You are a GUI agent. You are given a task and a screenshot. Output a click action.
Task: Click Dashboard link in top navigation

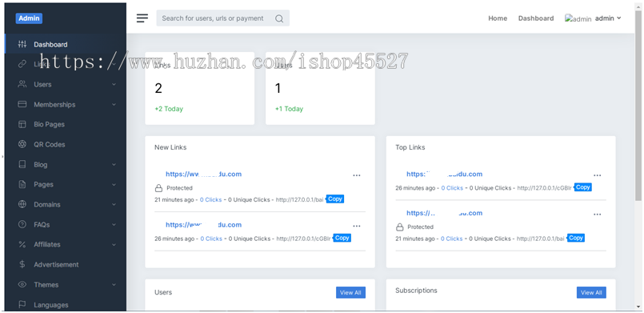click(535, 18)
